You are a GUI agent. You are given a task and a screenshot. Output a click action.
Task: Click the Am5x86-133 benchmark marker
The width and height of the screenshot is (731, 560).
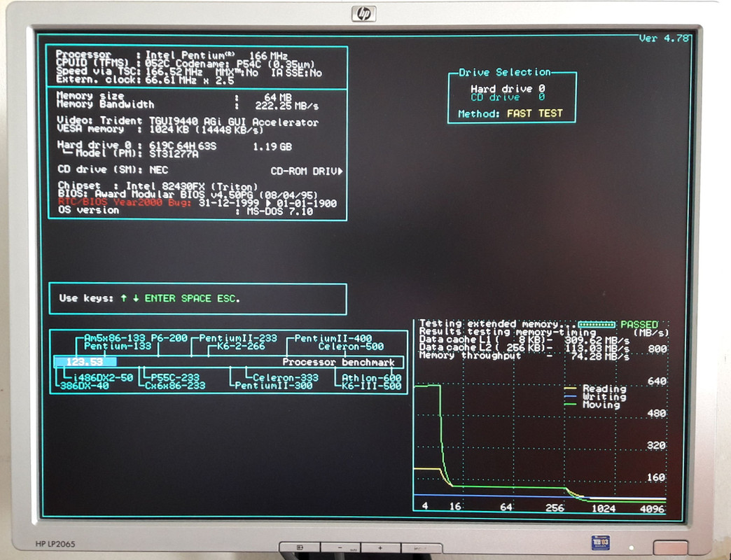coord(115,338)
